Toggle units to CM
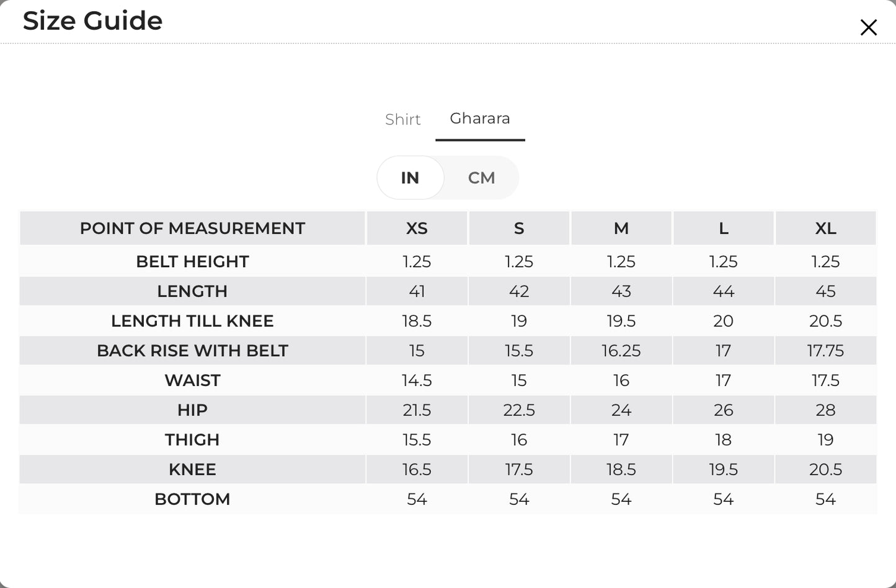The height and width of the screenshot is (588, 896). (x=481, y=178)
